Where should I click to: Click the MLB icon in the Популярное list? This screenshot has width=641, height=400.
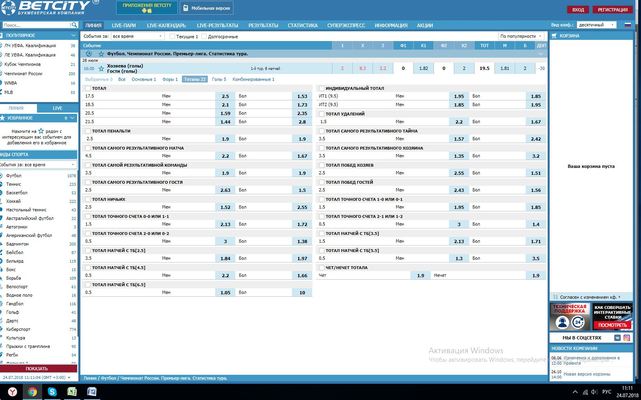[x=2, y=92]
